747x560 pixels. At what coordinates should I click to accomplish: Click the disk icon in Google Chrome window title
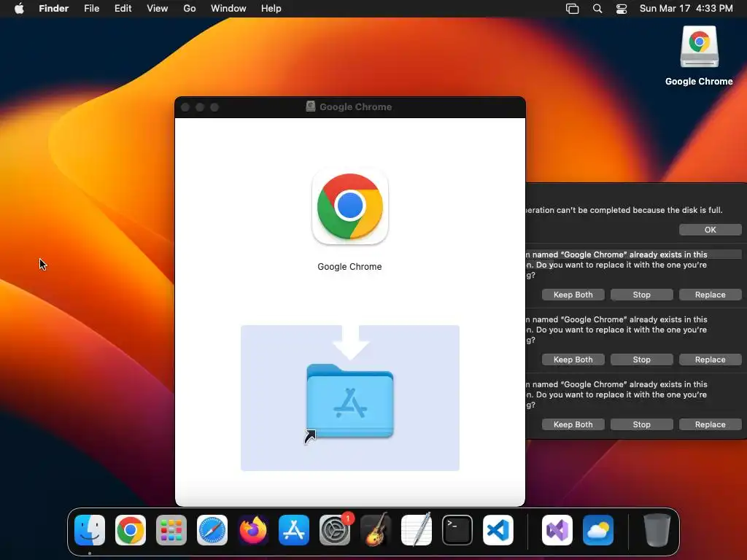[x=311, y=106]
